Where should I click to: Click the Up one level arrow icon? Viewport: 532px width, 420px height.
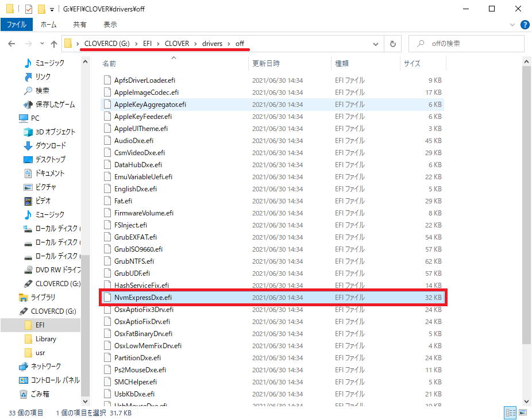pyautogui.click(x=54, y=44)
